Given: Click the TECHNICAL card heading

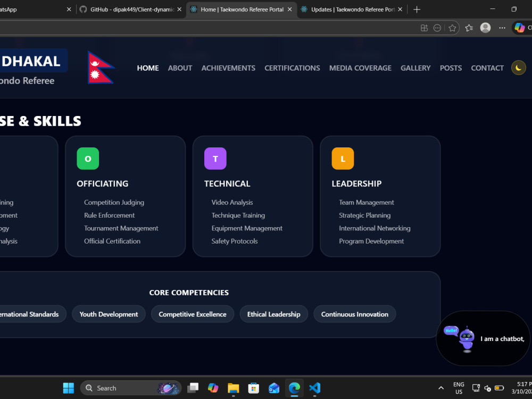Looking at the screenshot, I should (x=227, y=184).
